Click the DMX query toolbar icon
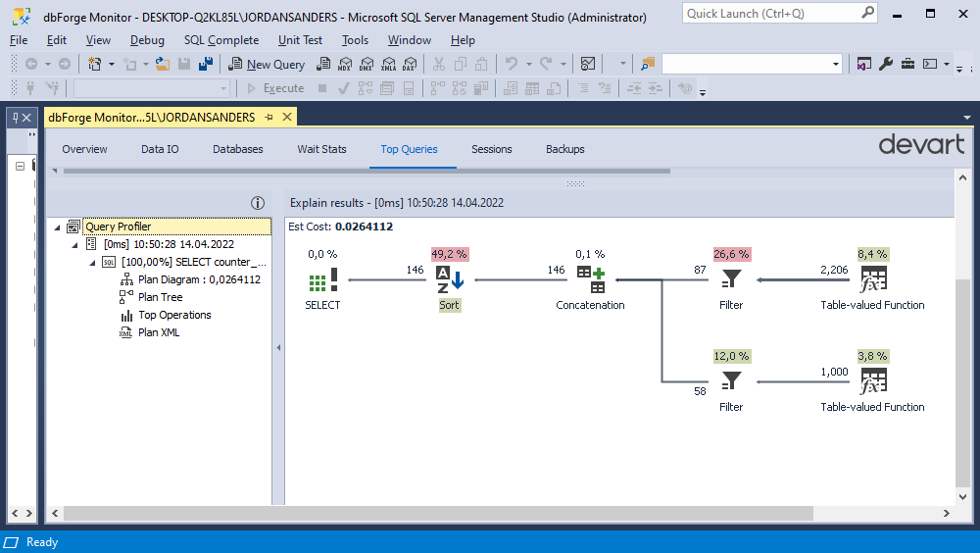Screen dimensions: 980x553 pos(367,64)
